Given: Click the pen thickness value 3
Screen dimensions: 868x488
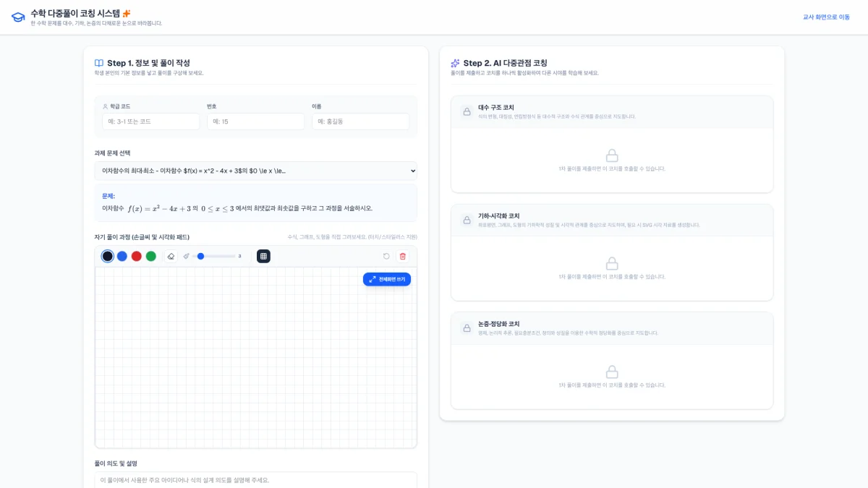Looking at the screenshot, I should (x=240, y=256).
